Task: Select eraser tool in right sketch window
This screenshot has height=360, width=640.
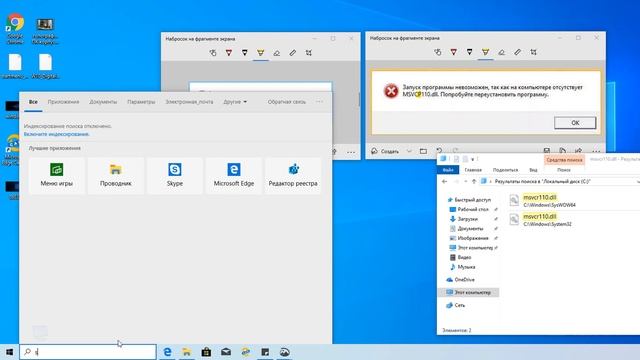Action: [x=501, y=52]
